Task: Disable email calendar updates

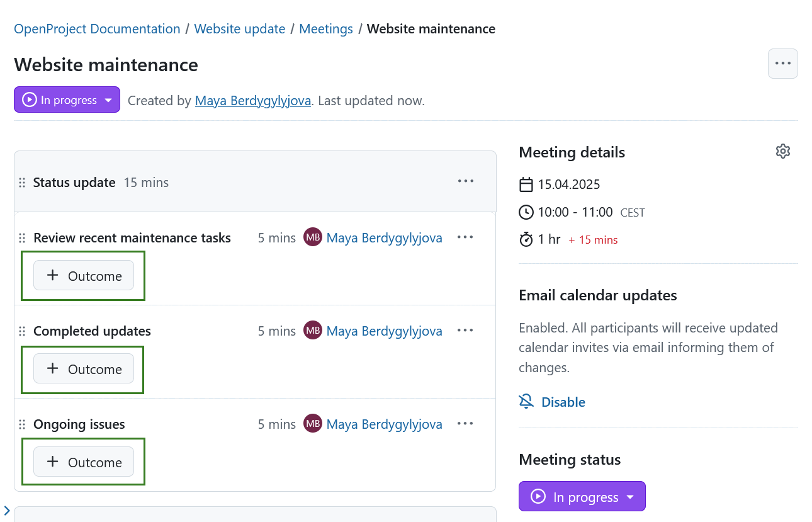Action: 563,402
